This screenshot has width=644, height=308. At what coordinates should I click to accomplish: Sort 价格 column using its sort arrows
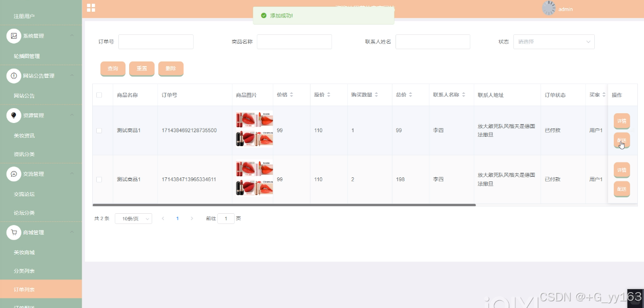(292, 95)
